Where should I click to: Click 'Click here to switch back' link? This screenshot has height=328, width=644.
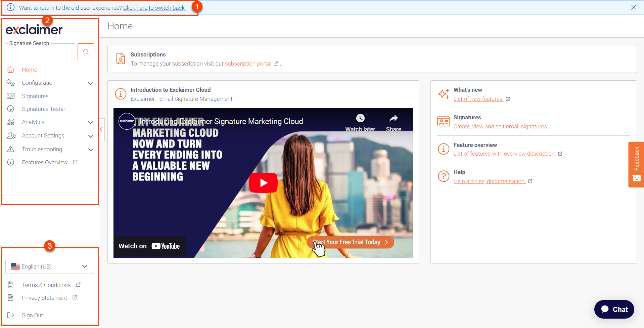(154, 8)
